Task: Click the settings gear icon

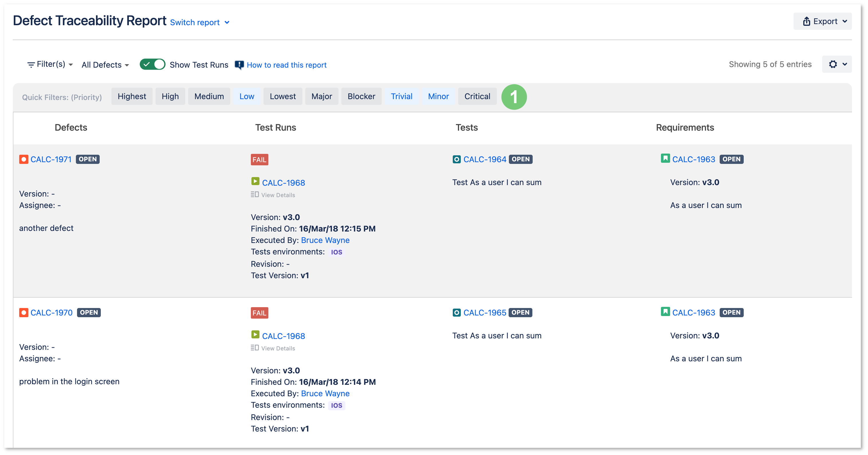Action: (x=832, y=64)
